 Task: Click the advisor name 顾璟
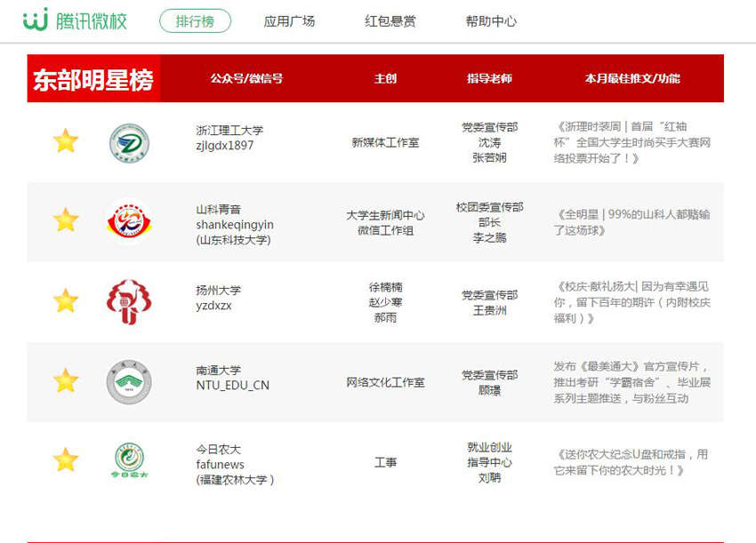489,391
